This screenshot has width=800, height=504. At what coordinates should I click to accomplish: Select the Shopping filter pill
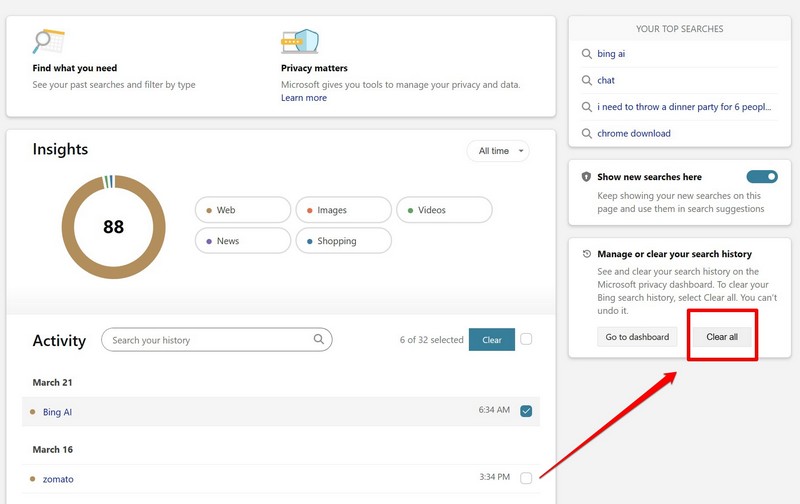click(343, 241)
